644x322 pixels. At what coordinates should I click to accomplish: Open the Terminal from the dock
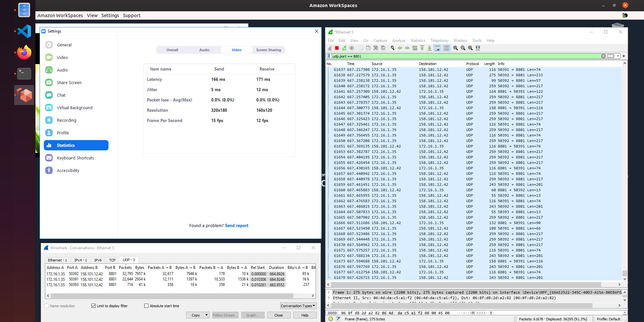pyautogui.click(x=24, y=74)
